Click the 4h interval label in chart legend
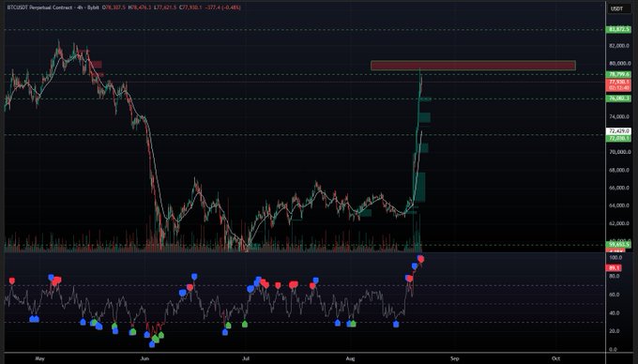The width and height of the screenshot is (638, 364). pyautogui.click(x=80, y=8)
